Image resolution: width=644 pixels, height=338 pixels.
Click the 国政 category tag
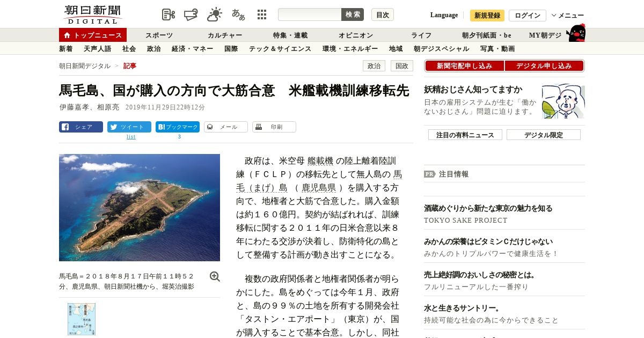[402, 66]
